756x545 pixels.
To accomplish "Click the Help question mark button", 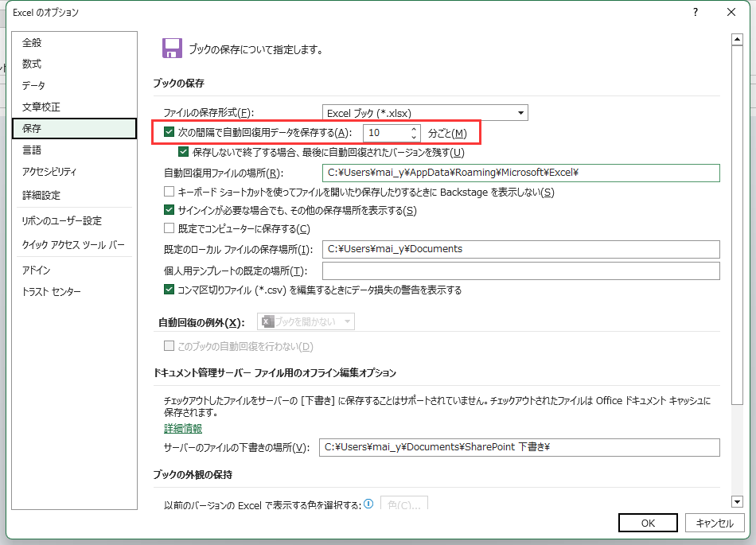I will point(696,12).
